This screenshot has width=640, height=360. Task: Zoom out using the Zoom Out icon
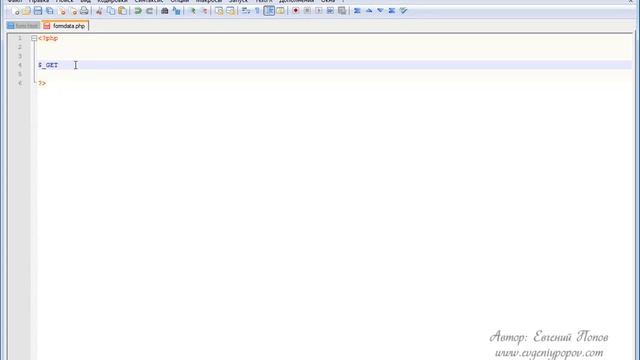pyautogui.click(x=203, y=11)
